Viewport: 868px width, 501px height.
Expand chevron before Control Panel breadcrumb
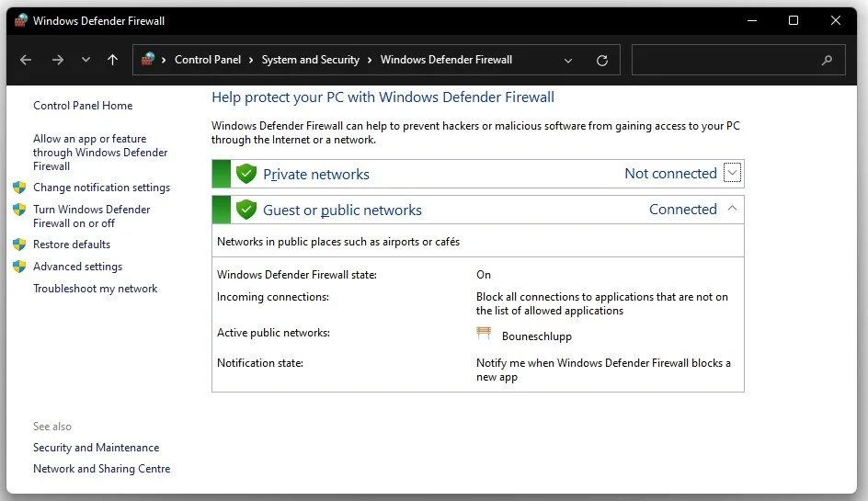click(x=164, y=61)
